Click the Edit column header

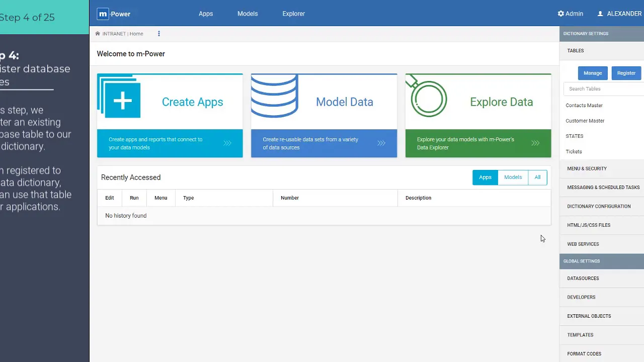(x=110, y=198)
